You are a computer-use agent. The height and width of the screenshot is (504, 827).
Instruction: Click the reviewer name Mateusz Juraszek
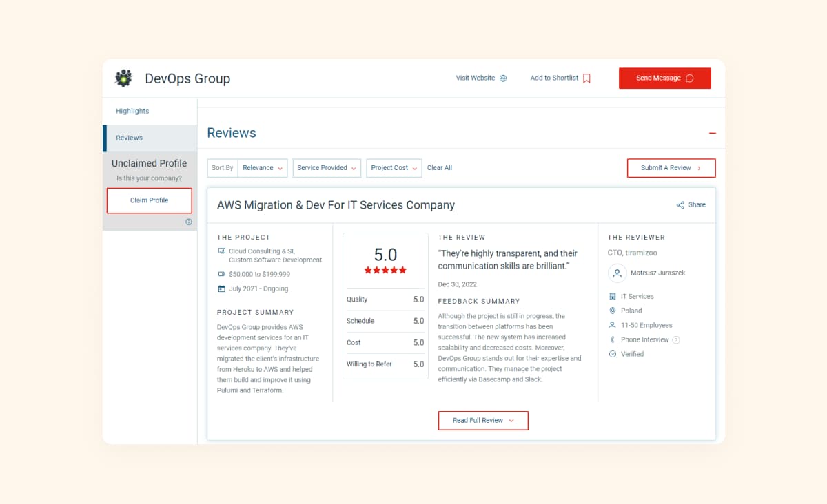657,273
